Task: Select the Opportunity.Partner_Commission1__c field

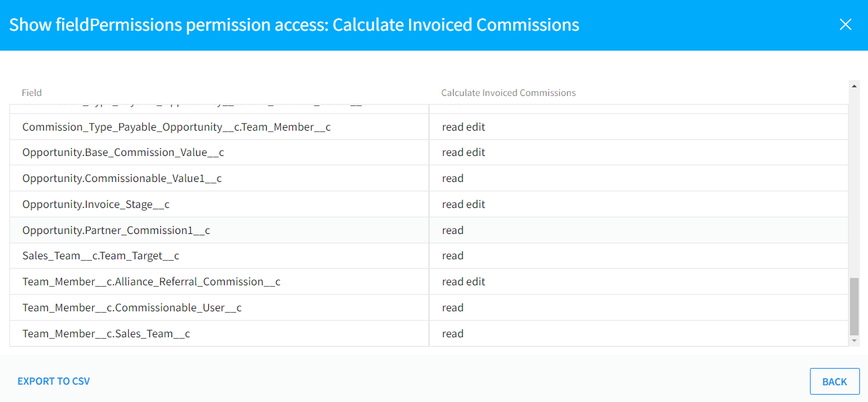Action: point(116,231)
